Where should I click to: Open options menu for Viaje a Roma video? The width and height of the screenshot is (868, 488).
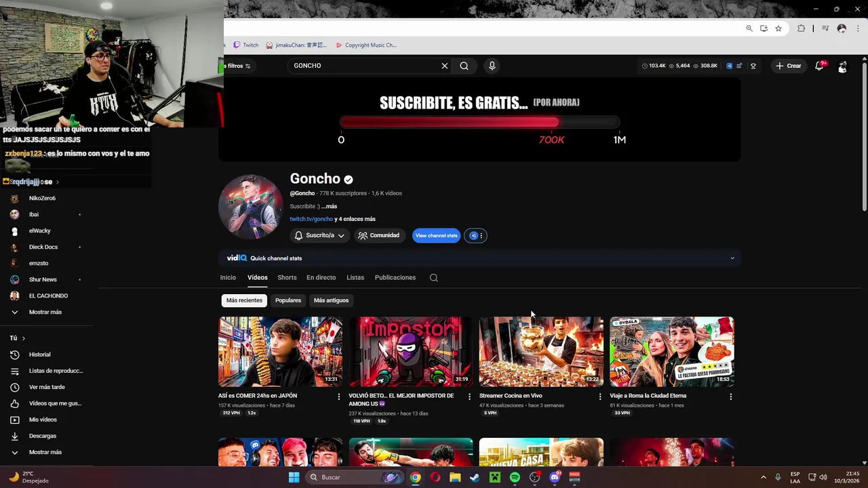(x=730, y=396)
